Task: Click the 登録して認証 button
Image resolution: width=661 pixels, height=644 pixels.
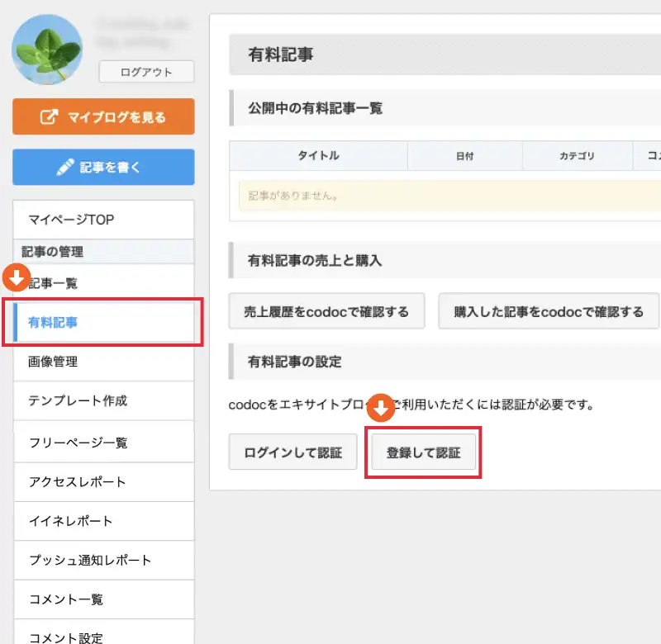Action: (x=423, y=453)
